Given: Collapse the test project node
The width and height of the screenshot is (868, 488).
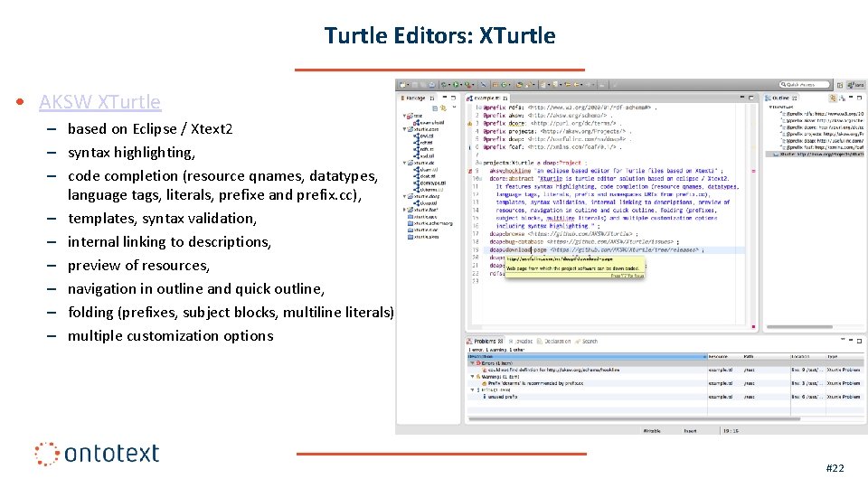Looking at the screenshot, I should click(404, 116).
